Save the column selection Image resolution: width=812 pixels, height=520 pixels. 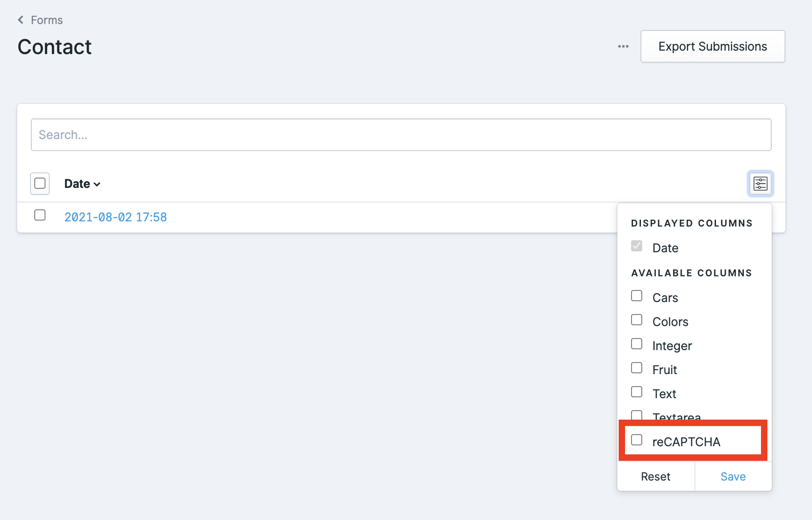point(733,477)
